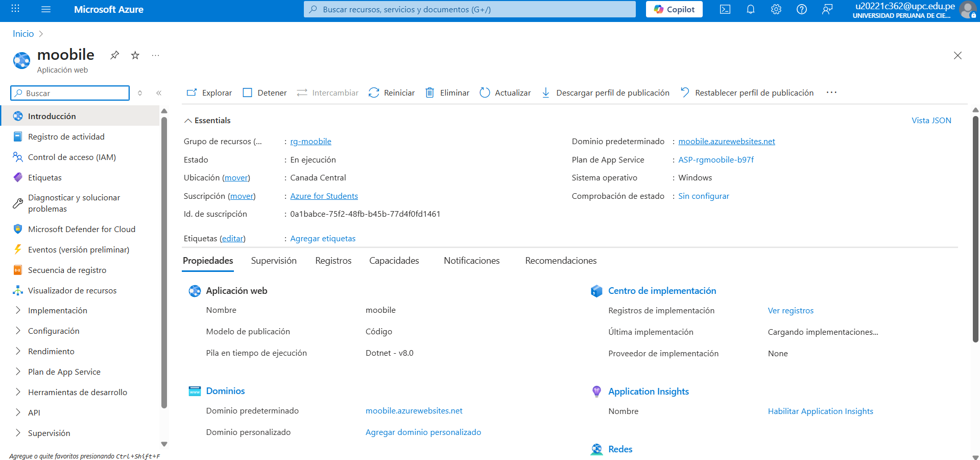
Task: Collapse the Essentials section
Action: (x=207, y=121)
